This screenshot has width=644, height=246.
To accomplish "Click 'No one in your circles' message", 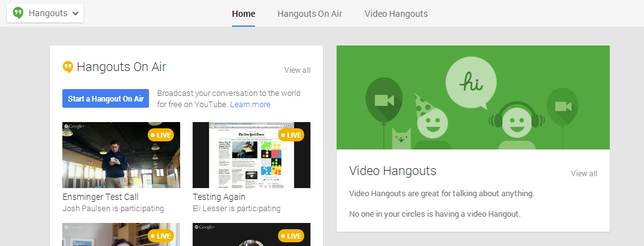I will 435,214.
